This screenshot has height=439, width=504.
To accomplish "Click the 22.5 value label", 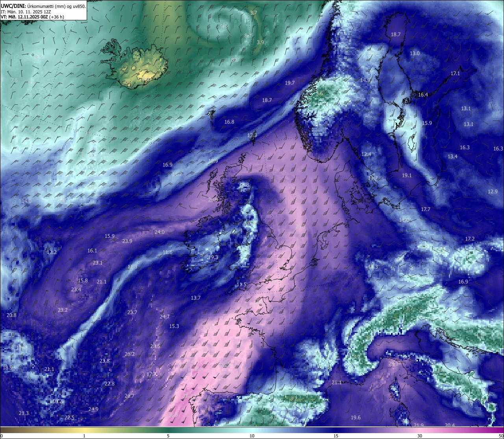I will pyautogui.click(x=69, y=417).
